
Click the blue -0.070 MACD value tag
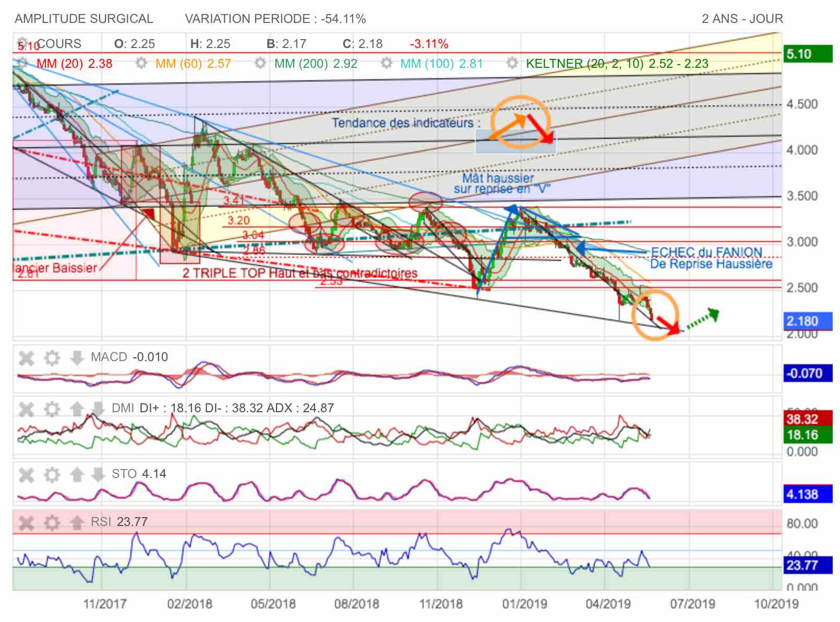(807, 373)
